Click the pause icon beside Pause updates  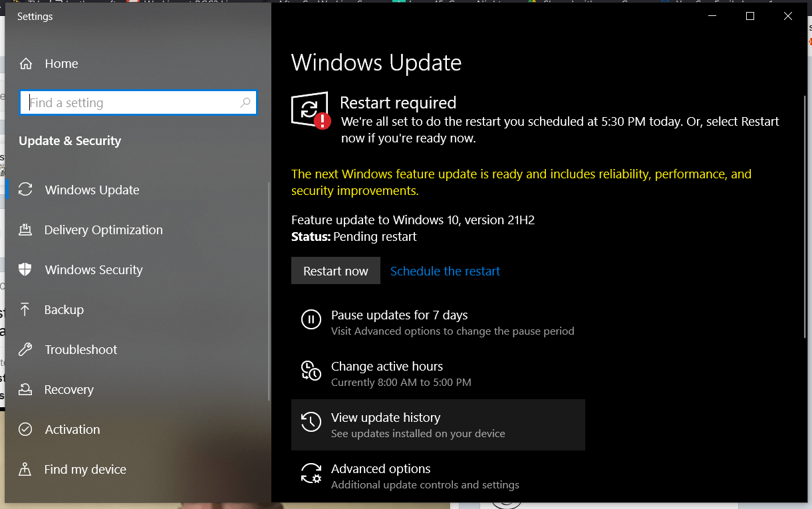[x=311, y=320]
